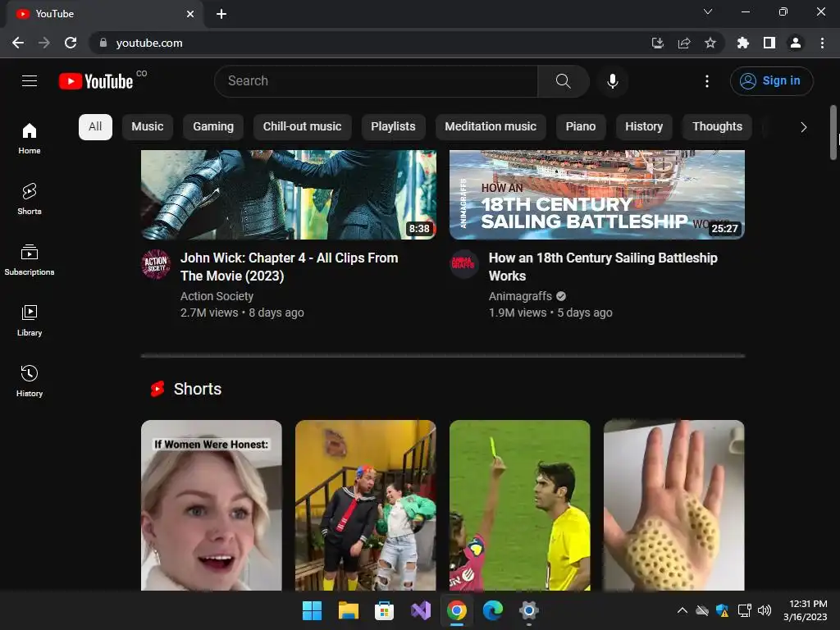The image size is (840, 630).
Task: Click the YouTube search input field
Action: click(x=376, y=81)
